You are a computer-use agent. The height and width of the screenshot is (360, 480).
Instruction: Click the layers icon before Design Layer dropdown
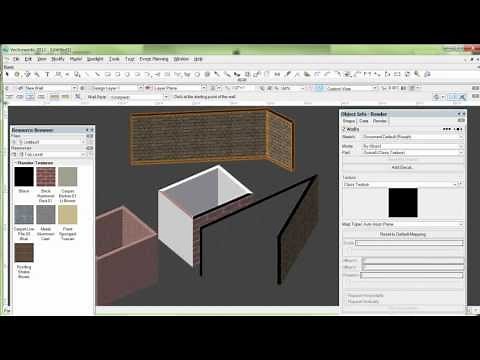tap(82, 88)
